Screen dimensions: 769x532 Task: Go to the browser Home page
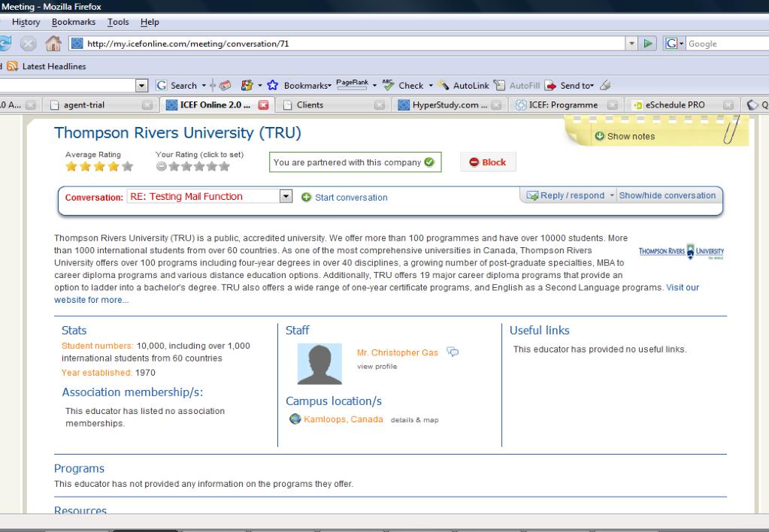click(53, 44)
